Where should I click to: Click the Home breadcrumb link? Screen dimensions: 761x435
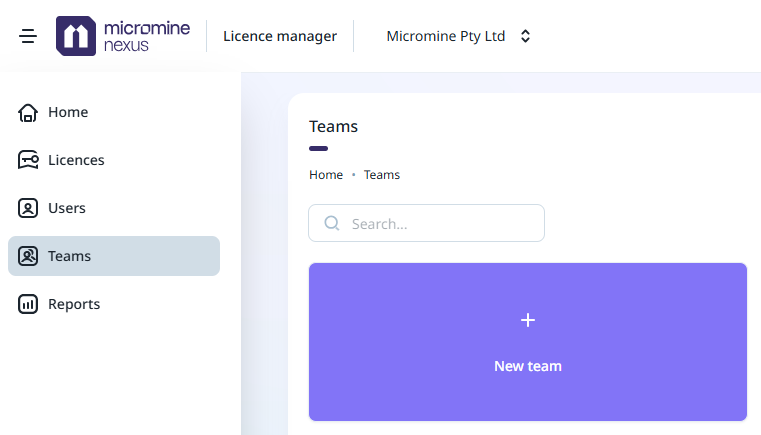[326, 175]
